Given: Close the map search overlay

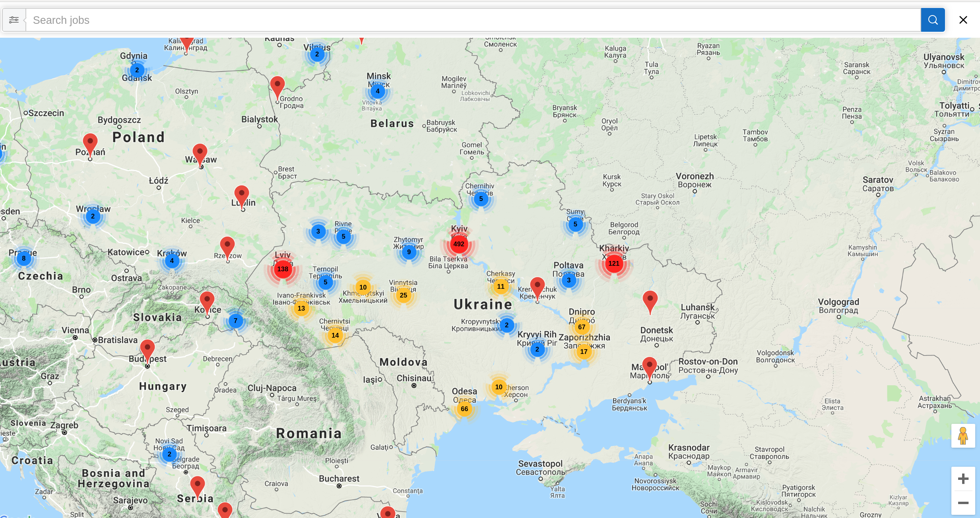Looking at the screenshot, I should [x=963, y=20].
